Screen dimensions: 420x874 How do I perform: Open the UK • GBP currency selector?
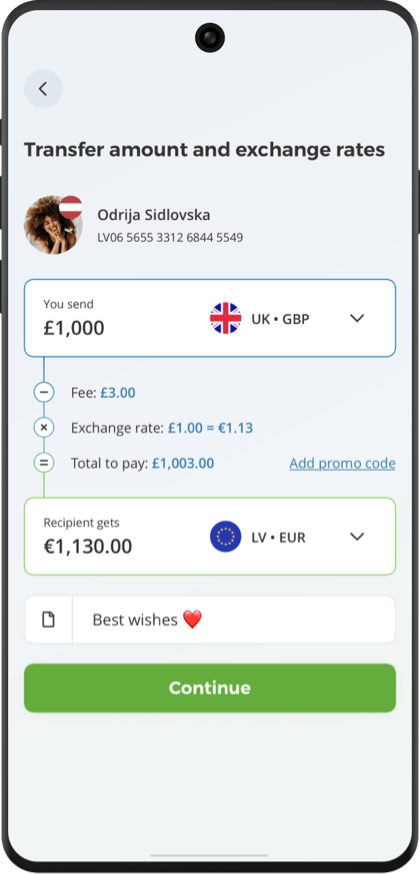coord(287,318)
